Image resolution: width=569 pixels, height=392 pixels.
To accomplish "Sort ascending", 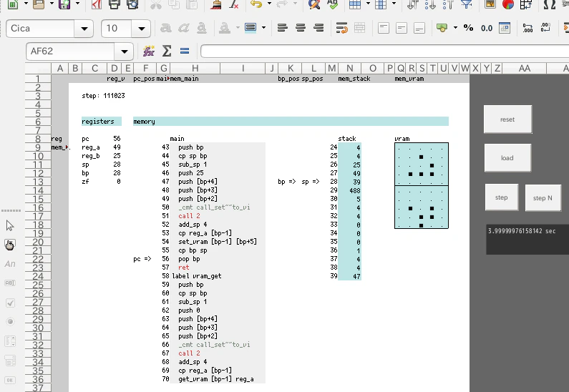I will [x=430, y=4].
